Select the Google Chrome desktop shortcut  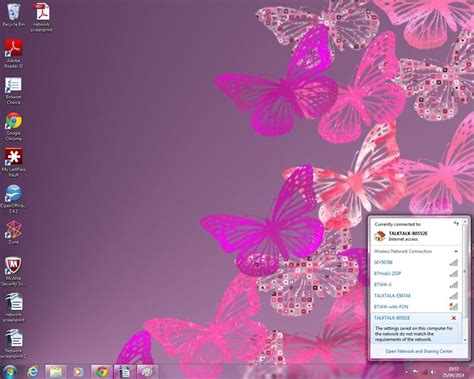(x=14, y=127)
